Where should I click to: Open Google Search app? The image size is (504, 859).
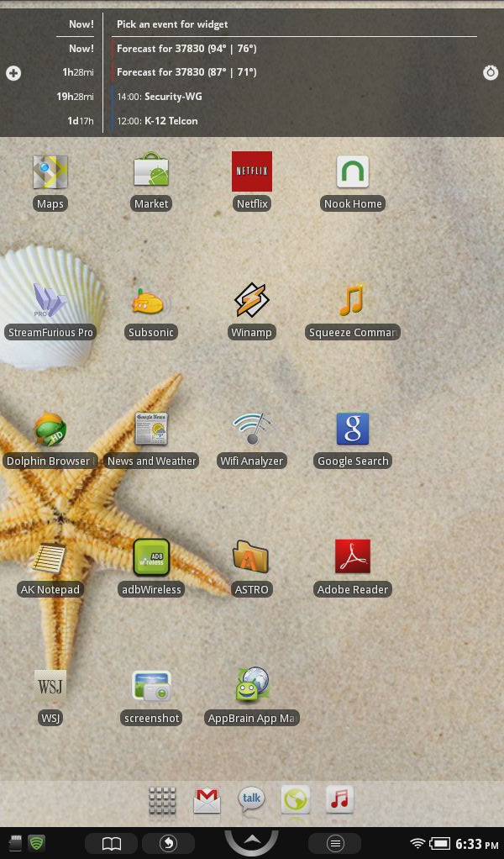pyautogui.click(x=353, y=429)
